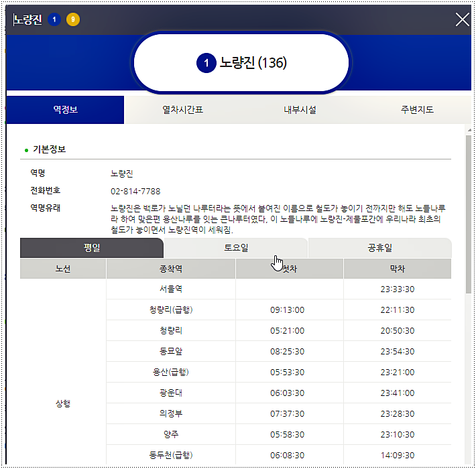
Task: Click the vertical scrollbar thumb
Action: pyautogui.click(x=469, y=214)
